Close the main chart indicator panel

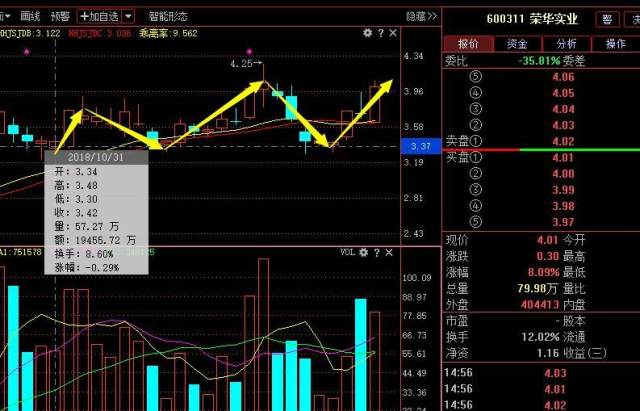(393, 33)
